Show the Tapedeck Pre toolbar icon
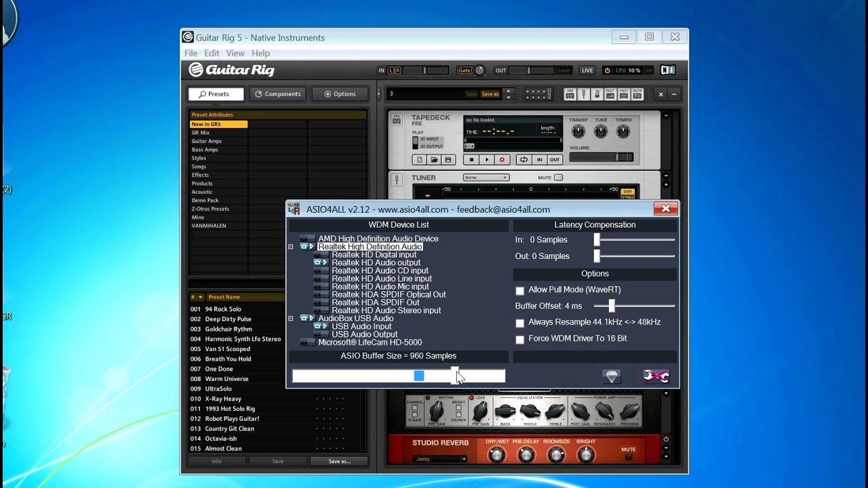The image size is (868, 488). click(x=570, y=94)
